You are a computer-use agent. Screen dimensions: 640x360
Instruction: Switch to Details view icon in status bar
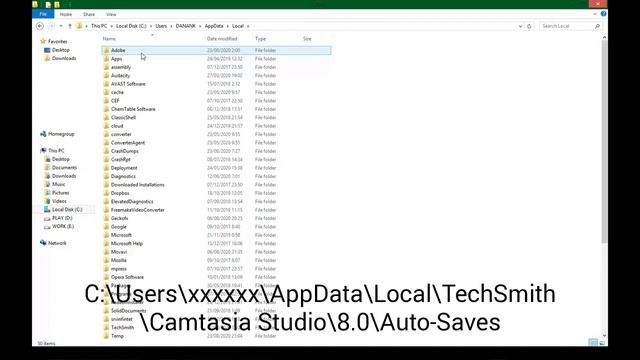tap(593, 342)
